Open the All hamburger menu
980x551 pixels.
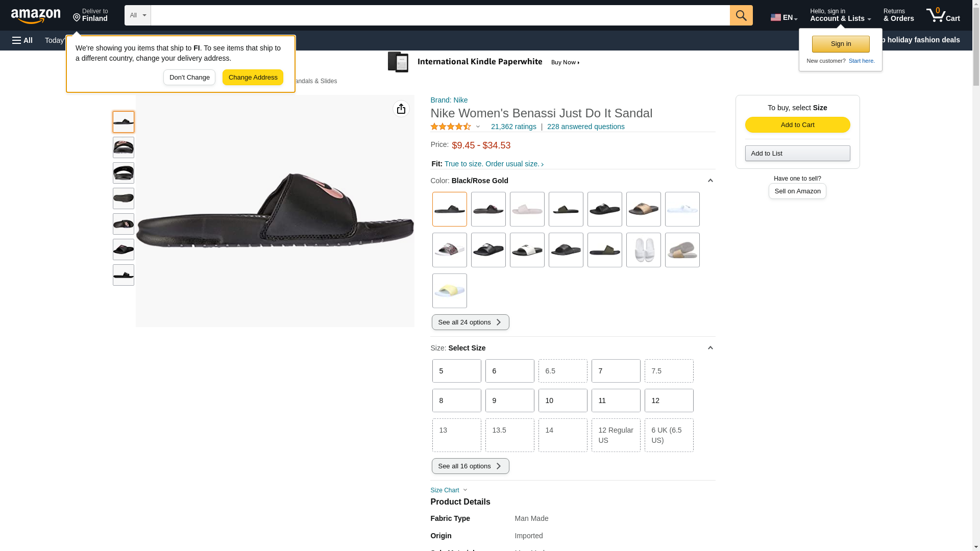(22, 40)
